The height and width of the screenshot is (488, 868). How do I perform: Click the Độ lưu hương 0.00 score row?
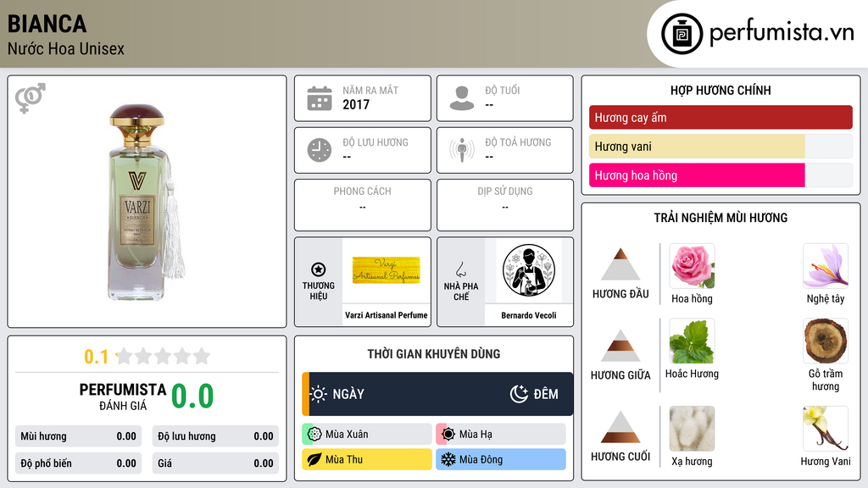tap(215, 436)
